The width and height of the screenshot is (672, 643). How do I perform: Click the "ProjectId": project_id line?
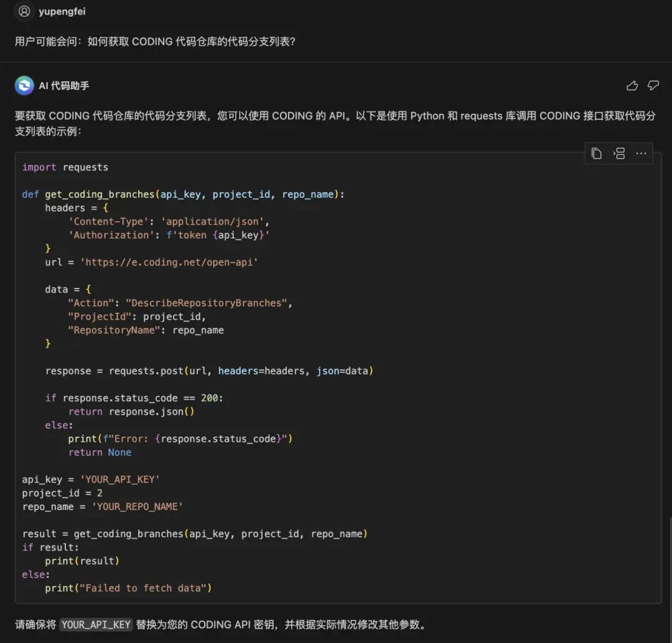click(137, 317)
